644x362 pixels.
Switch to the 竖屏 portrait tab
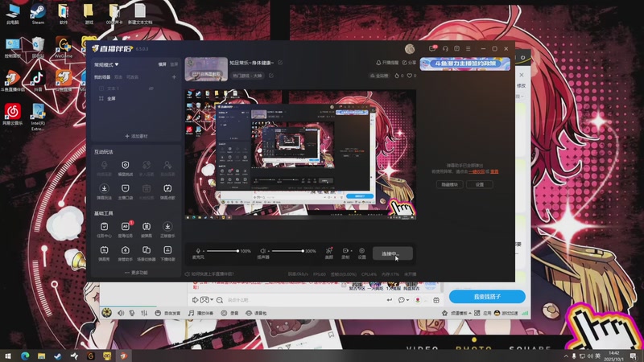(x=174, y=64)
